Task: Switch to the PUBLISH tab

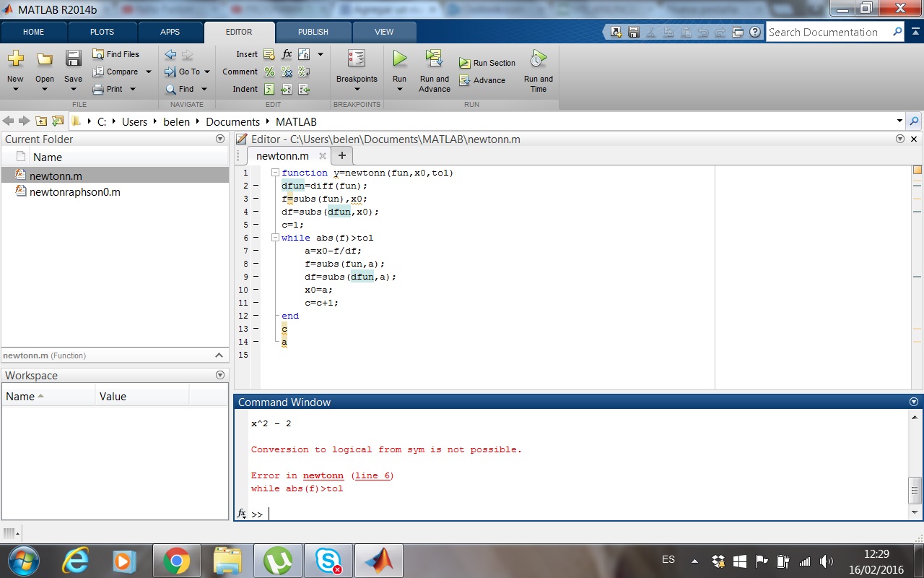Action: tap(313, 32)
